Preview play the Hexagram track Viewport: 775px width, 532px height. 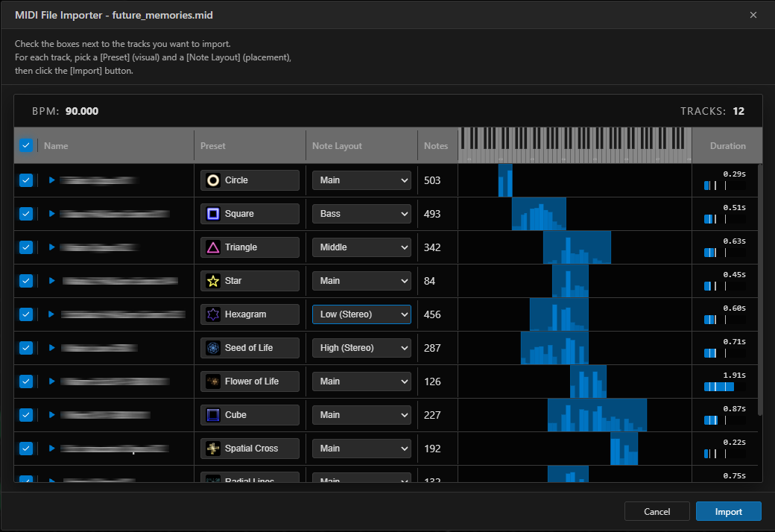tap(51, 314)
